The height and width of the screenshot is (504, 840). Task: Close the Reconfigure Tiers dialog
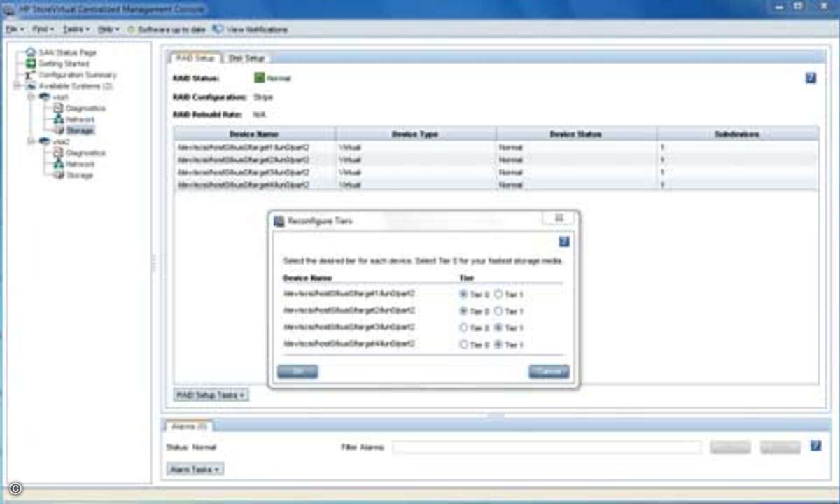[559, 218]
